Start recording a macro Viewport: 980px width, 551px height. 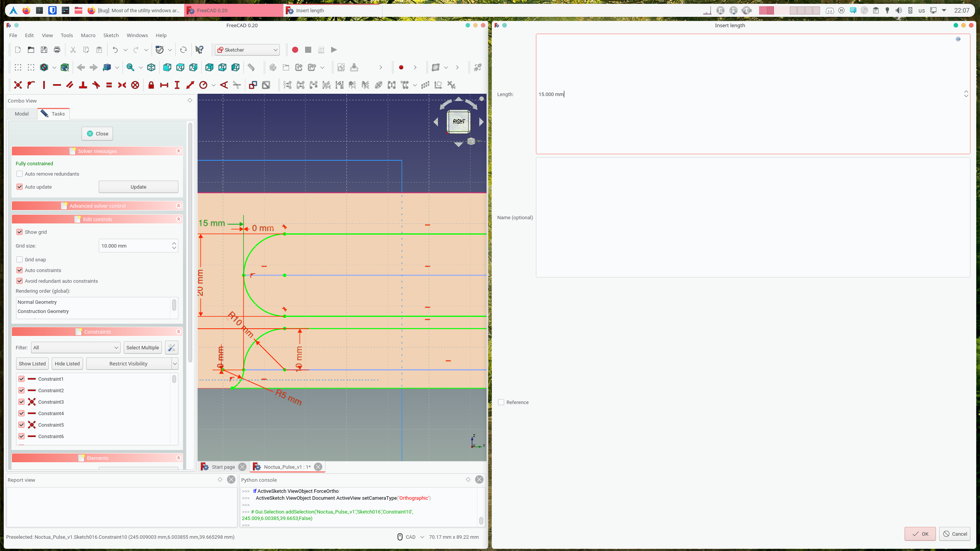pyautogui.click(x=295, y=50)
